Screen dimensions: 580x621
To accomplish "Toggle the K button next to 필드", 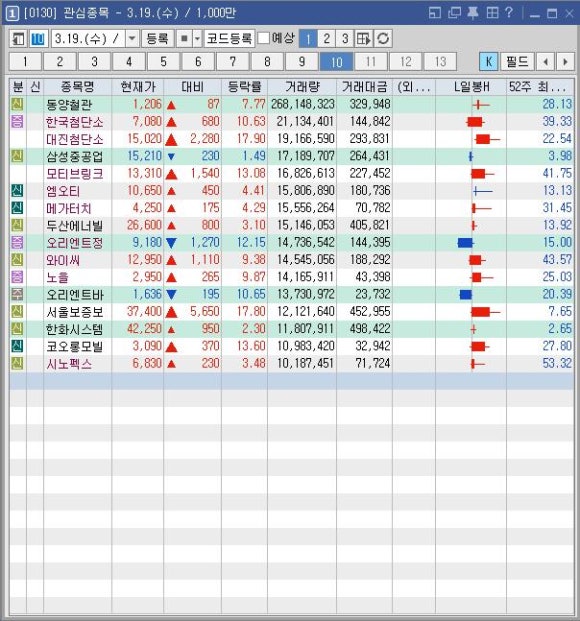I will coord(488,62).
